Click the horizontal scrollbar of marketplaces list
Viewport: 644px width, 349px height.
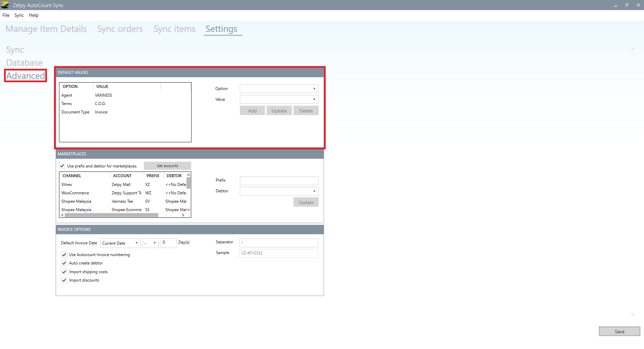tap(111, 215)
